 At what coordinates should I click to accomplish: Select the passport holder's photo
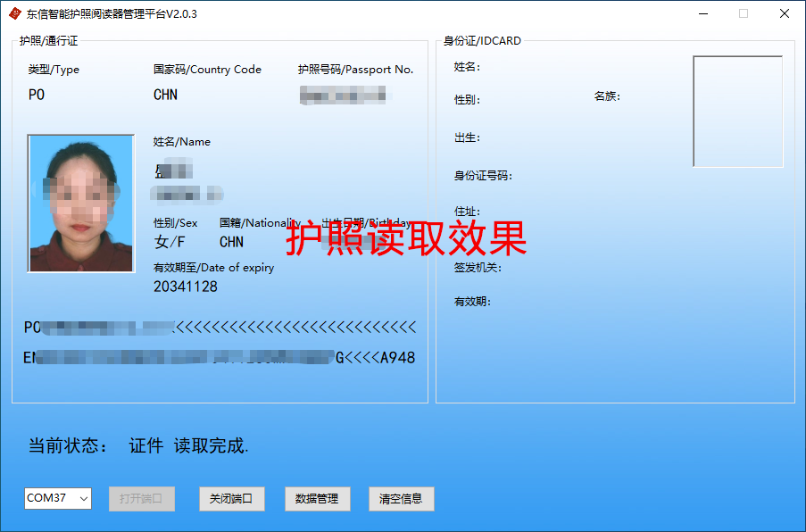pyautogui.click(x=80, y=203)
